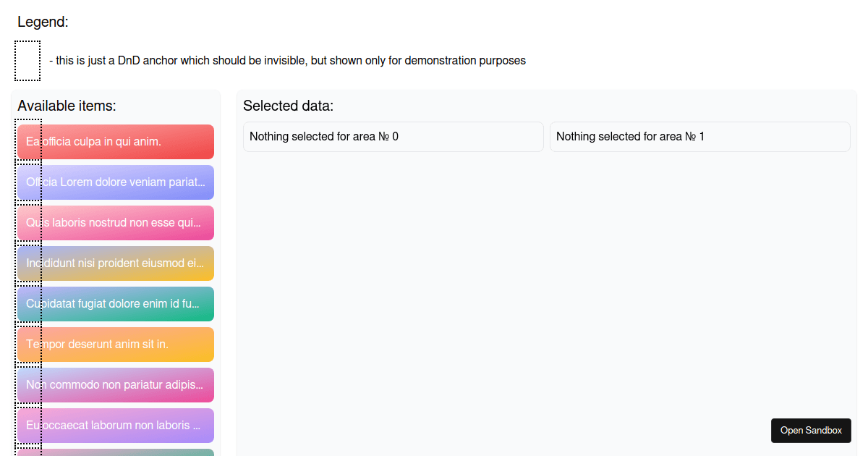Viewport: 868px width, 456px height.
Task: Click the dotted anchor on 'Eu occaecat laborum' item
Action: click(x=28, y=423)
